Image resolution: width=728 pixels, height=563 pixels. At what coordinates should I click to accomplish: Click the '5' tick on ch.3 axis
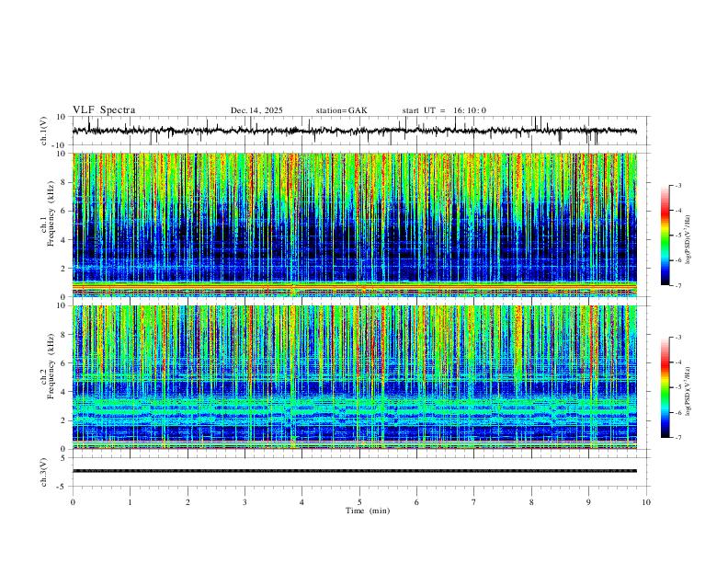click(x=63, y=458)
